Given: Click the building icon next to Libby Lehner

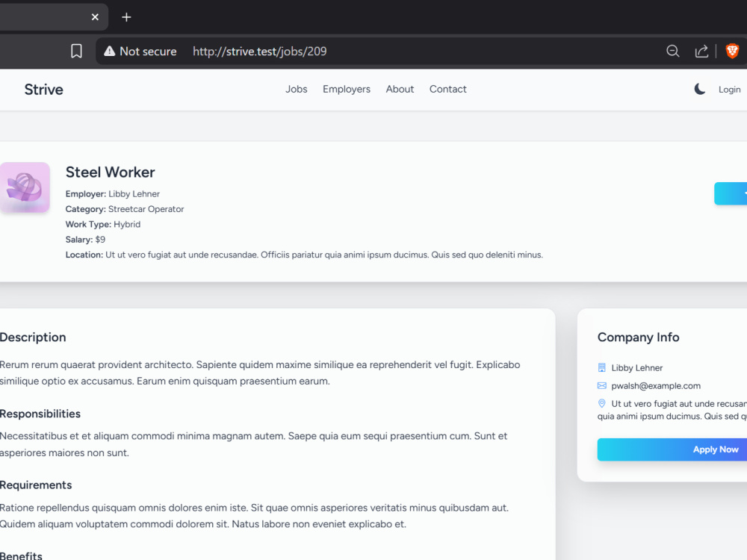Looking at the screenshot, I should click(x=601, y=367).
